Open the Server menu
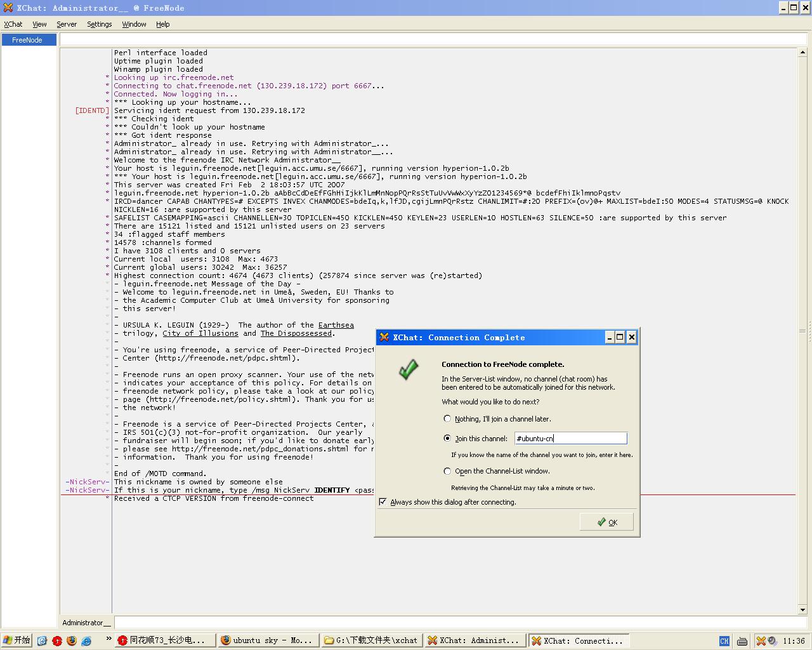 (x=67, y=24)
